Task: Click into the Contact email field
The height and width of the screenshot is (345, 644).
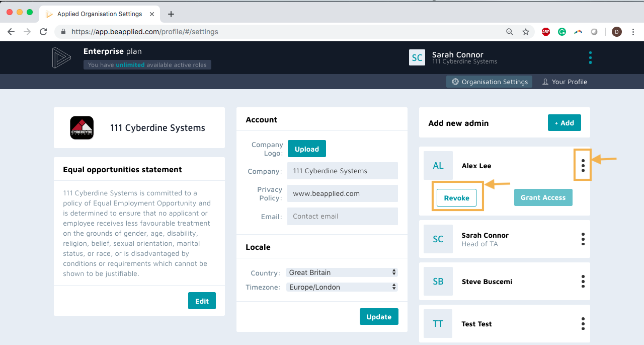Action: 342,216
